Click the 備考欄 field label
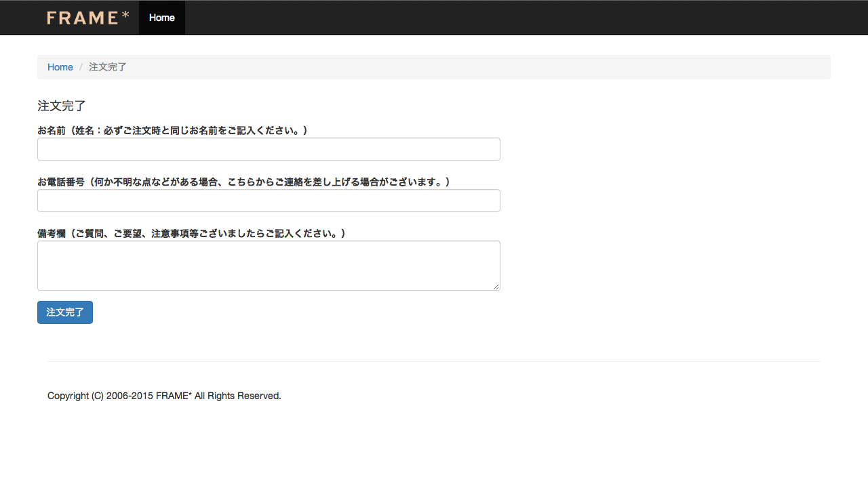Image resolution: width=868 pixels, height=477 pixels. tap(191, 233)
